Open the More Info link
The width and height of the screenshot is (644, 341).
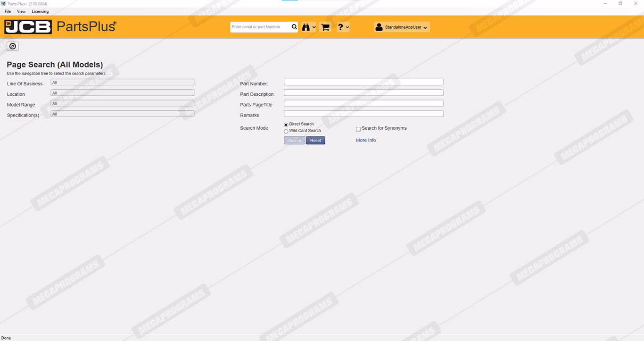(x=366, y=140)
